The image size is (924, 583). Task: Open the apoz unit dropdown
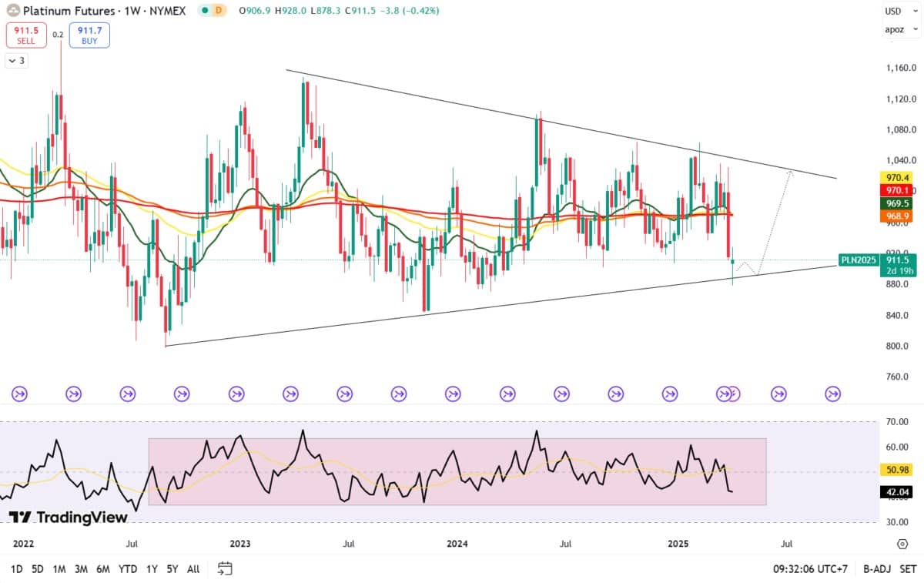pyautogui.click(x=894, y=30)
